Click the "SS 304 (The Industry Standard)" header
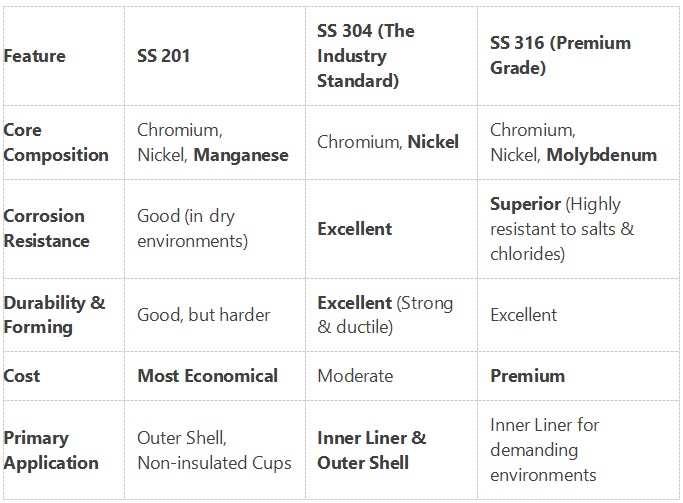The width and height of the screenshot is (683, 503). (x=365, y=56)
